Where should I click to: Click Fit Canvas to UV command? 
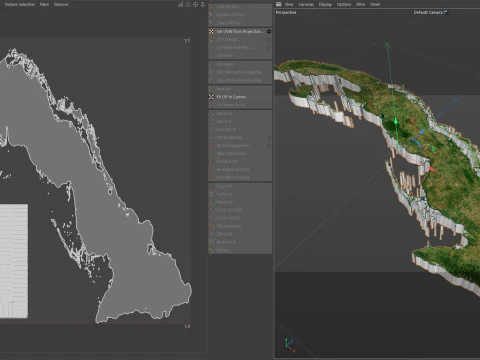click(240, 105)
